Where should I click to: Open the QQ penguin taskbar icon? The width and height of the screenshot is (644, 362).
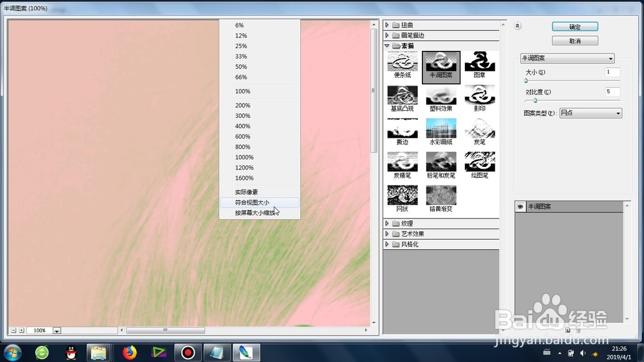coord(71,352)
